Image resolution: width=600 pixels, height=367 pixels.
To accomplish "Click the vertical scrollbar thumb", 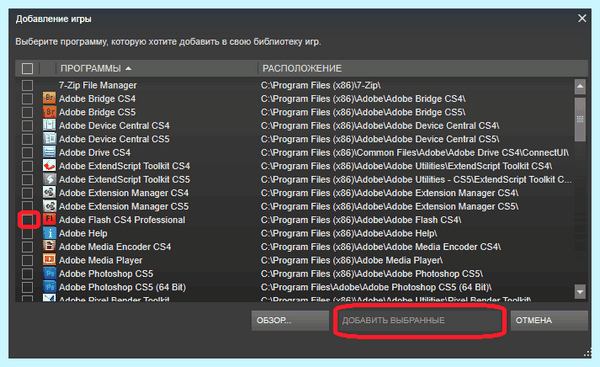I will (580, 119).
